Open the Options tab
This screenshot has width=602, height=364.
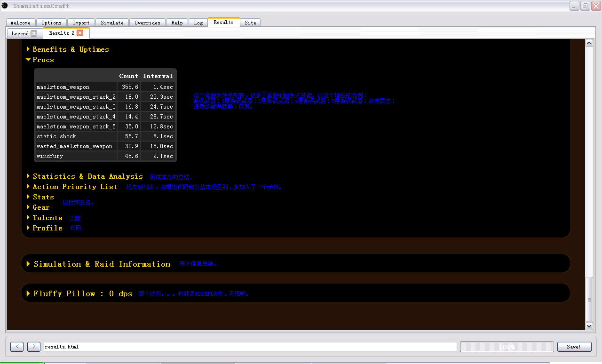[x=51, y=23]
